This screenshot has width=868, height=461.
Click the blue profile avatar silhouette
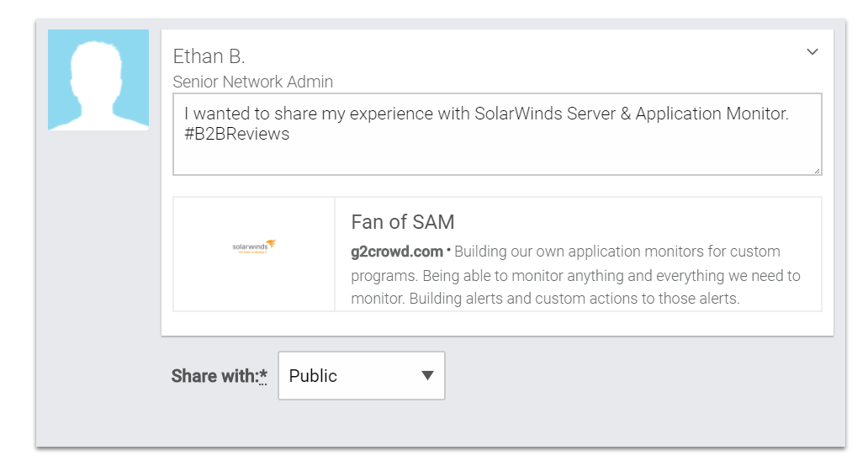98,80
